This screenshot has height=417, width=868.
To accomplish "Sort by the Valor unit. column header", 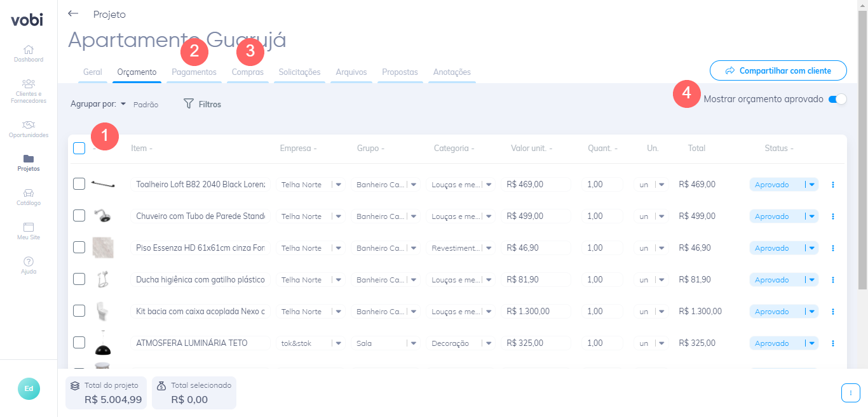I will [531, 148].
